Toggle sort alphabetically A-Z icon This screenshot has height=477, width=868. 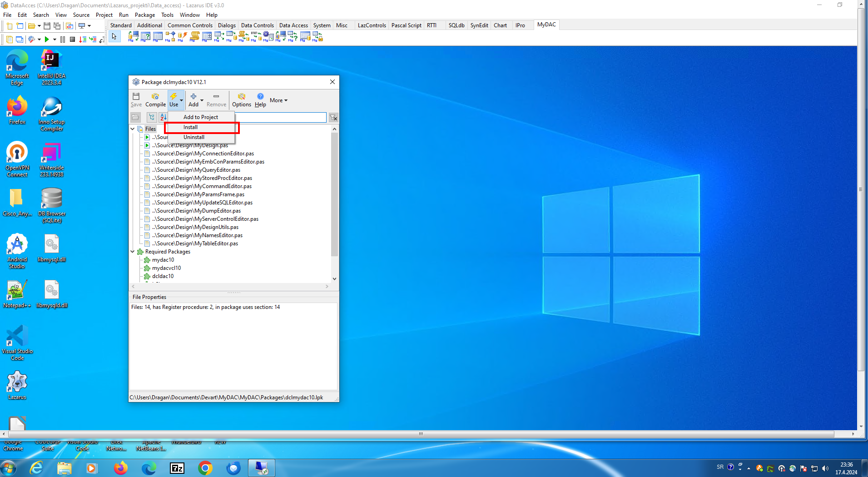tap(163, 117)
